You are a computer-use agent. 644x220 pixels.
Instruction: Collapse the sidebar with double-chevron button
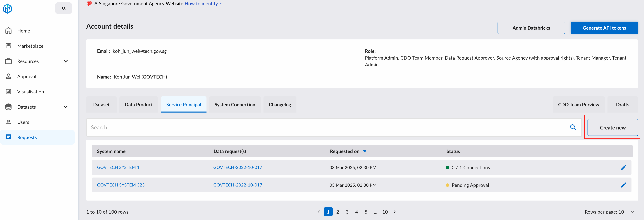63,8
